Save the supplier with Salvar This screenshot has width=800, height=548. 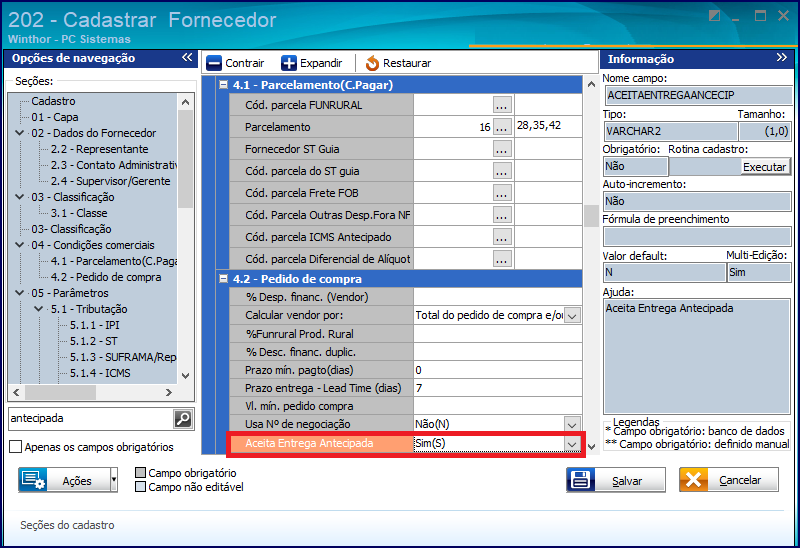tap(616, 480)
